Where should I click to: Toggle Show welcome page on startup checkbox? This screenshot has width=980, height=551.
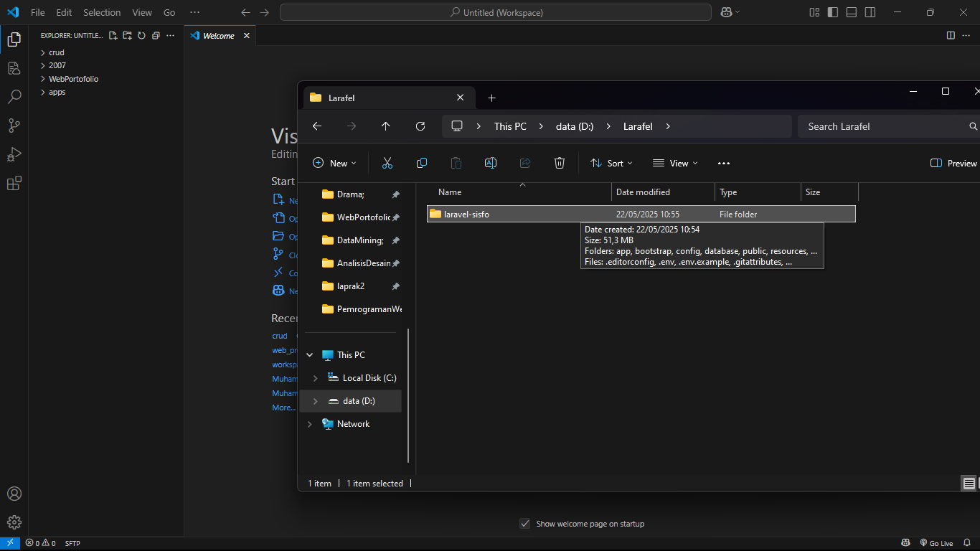[x=525, y=524]
